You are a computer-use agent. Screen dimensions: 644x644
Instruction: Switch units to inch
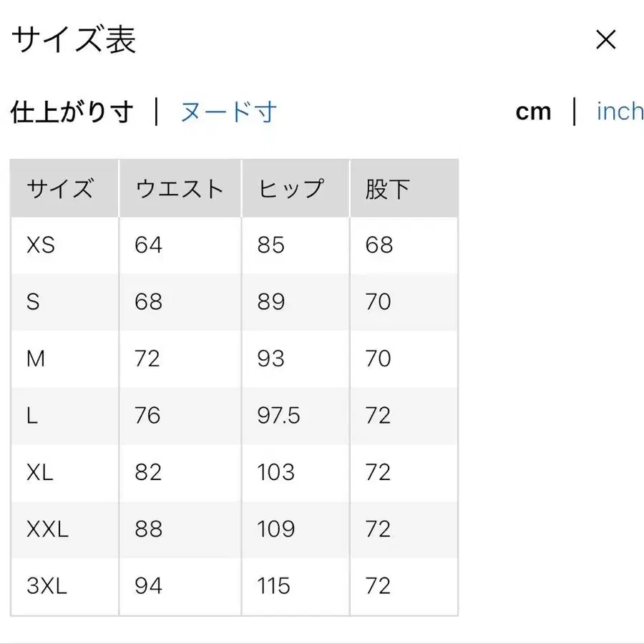click(x=620, y=111)
